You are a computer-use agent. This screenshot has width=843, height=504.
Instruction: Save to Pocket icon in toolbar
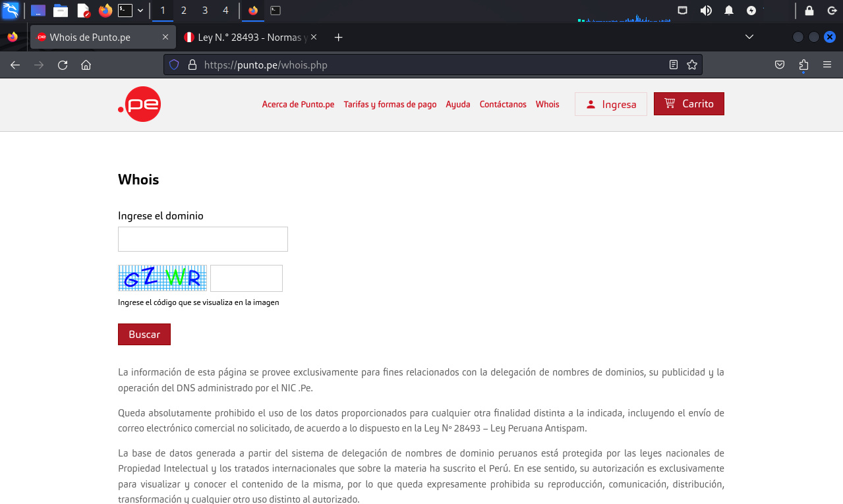coord(779,65)
